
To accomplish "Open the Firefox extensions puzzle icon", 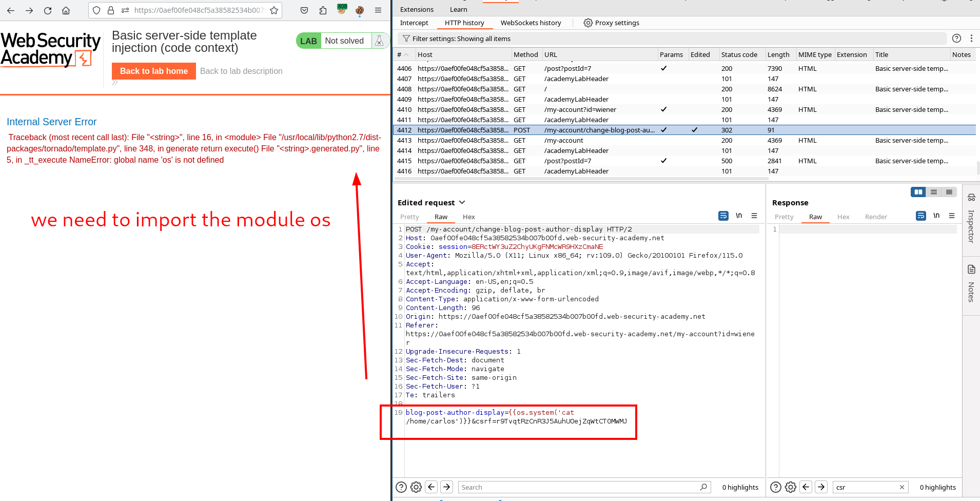I will 323,10.
